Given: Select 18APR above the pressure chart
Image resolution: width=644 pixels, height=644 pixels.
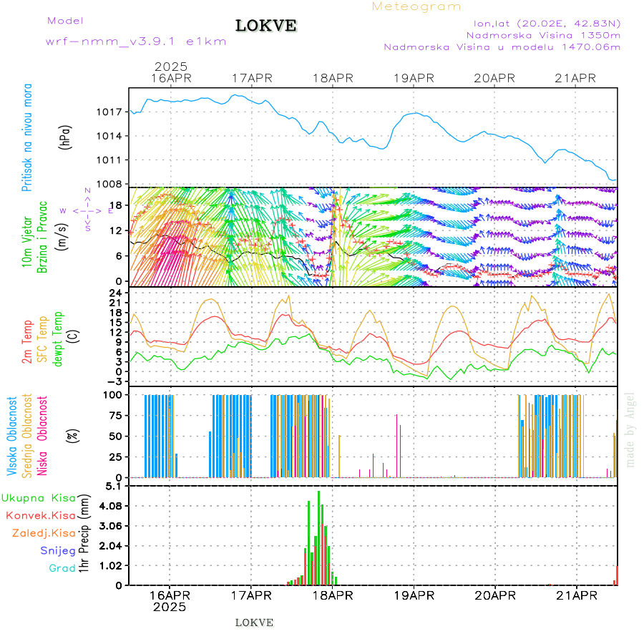Looking at the screenshot, I should click(333, 78).
